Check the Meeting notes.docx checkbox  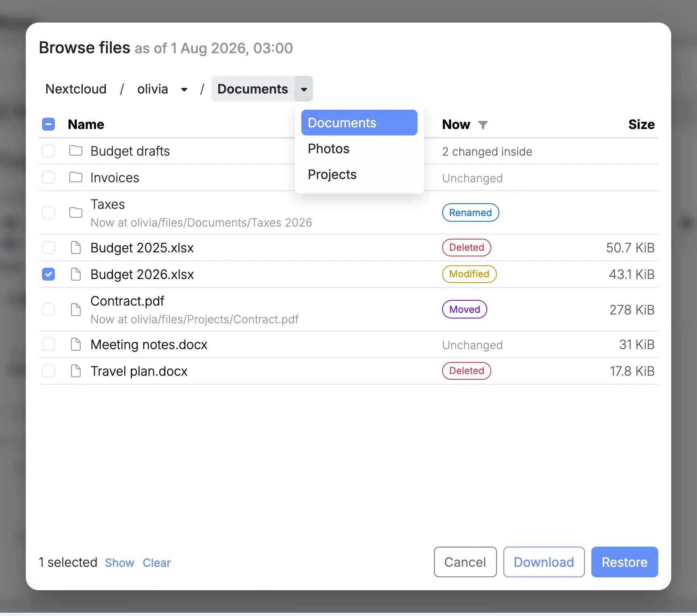click(x=48, y=344)
